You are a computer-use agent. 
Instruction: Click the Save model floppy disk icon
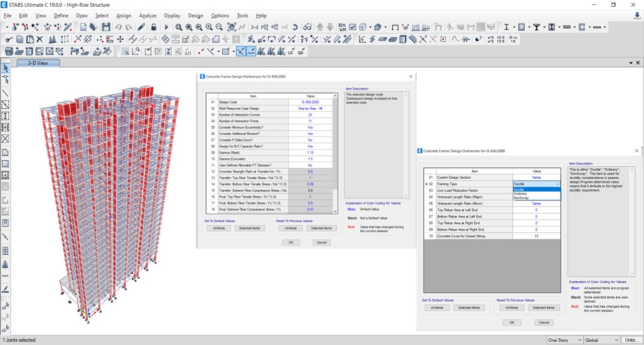pyautogui.click(x=106, y=27)
